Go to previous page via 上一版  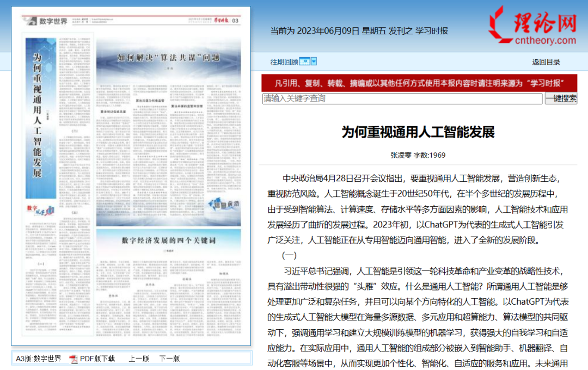pyautogui.click(x=139, y=359)
